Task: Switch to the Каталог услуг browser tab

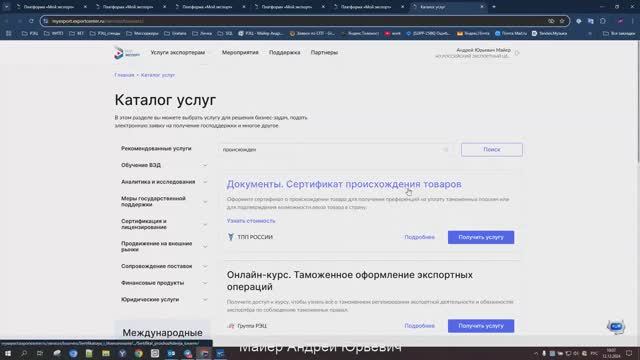Action: point(447,7)
